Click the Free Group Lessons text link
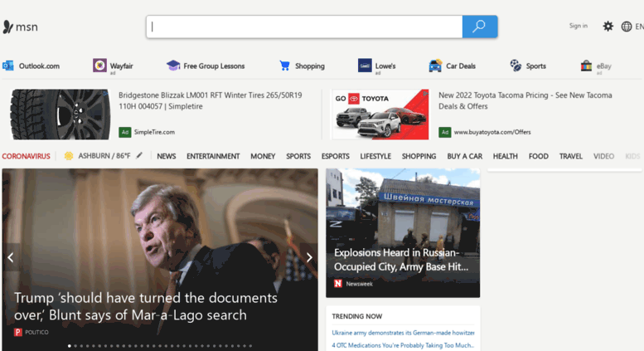The width and height of the screenshot is (644, 351). 214,66
